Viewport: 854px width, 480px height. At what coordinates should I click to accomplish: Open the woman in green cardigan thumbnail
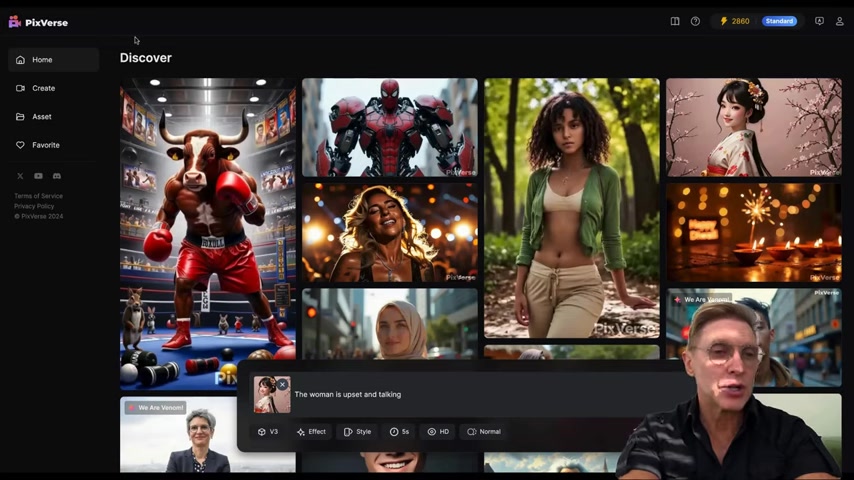pyautogui.click(x=572, y=208)
